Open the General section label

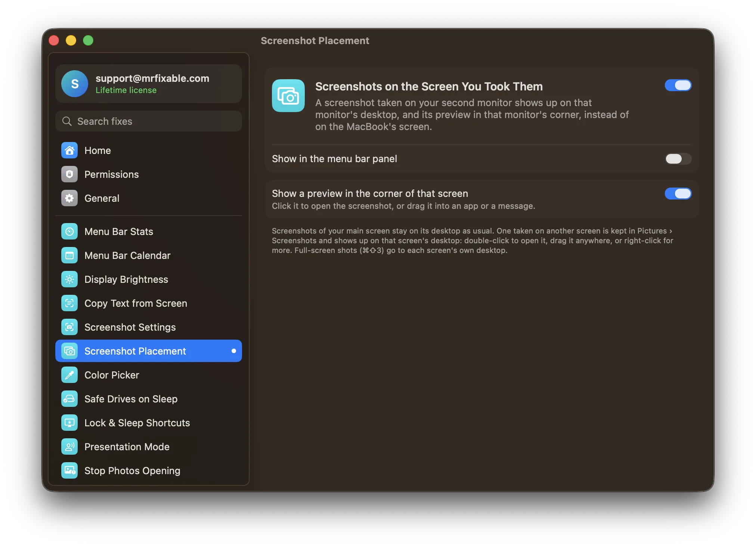point(102,198)
